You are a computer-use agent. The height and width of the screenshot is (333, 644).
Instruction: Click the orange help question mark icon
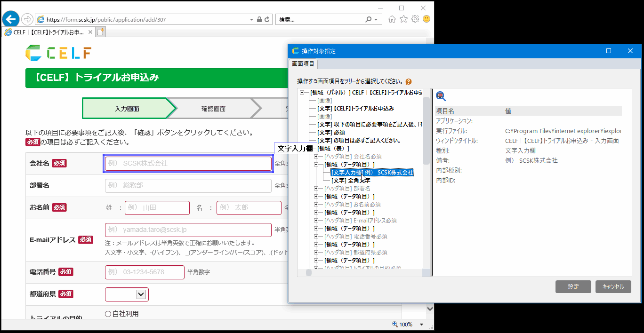coord(409,81)
